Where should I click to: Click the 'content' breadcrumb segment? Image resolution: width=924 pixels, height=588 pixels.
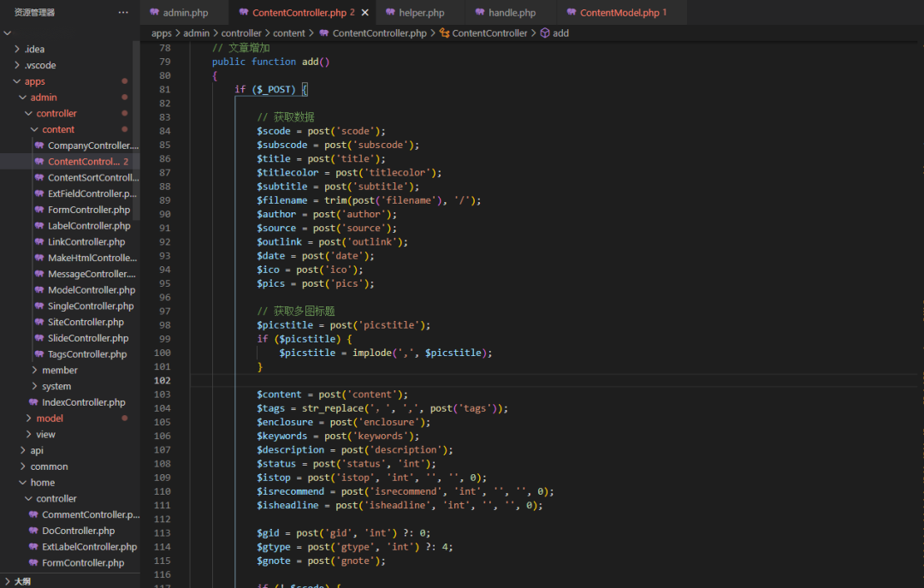click(289, 33)
